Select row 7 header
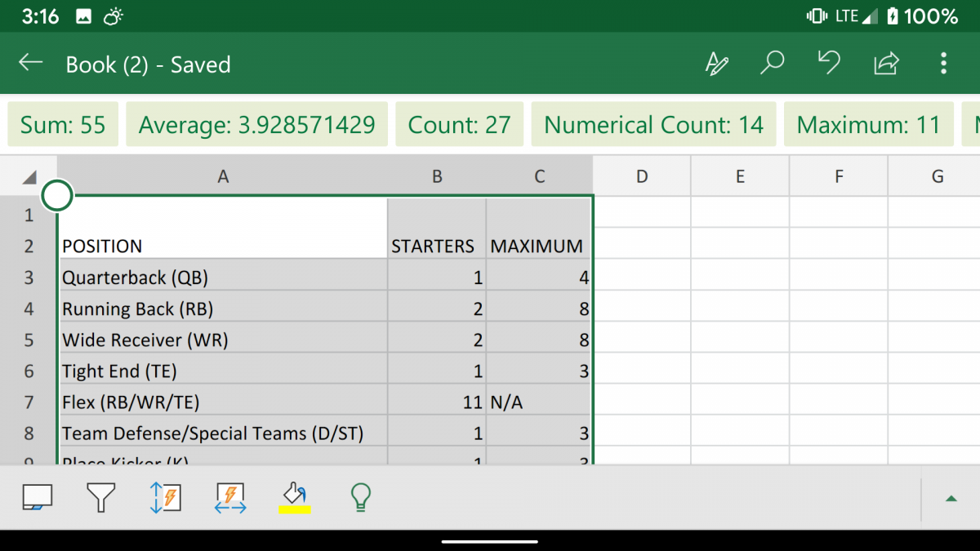980x551 pixels. [x=29, y=402]
